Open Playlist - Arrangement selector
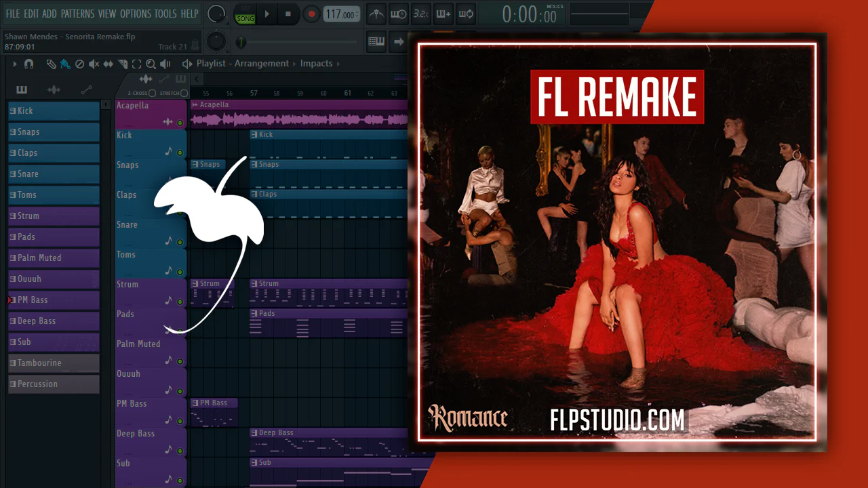 [x=243, y=64]
